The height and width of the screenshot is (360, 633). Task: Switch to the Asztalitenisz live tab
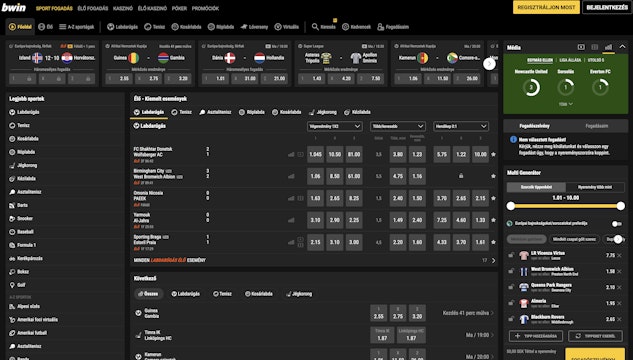pos(215,112)
